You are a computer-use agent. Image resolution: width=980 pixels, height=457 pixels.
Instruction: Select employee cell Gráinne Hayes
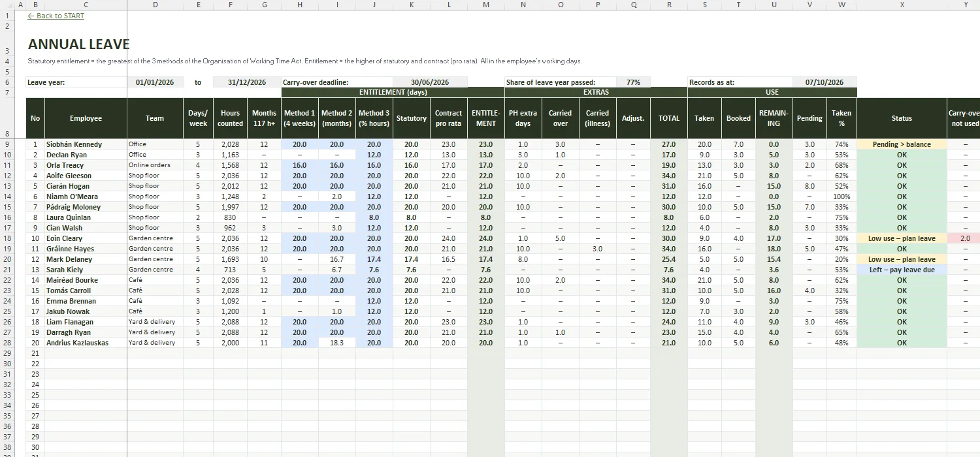[86, 249]
